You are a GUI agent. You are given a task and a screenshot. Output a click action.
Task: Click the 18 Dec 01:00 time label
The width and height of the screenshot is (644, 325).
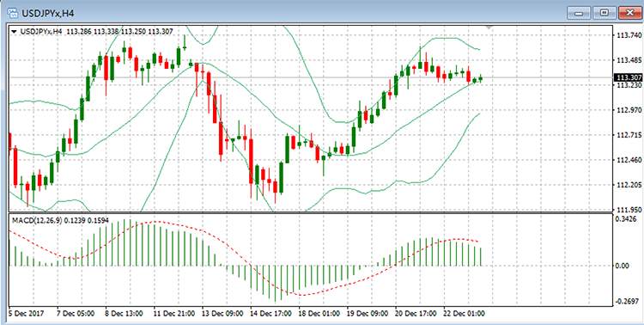point(319,314)
